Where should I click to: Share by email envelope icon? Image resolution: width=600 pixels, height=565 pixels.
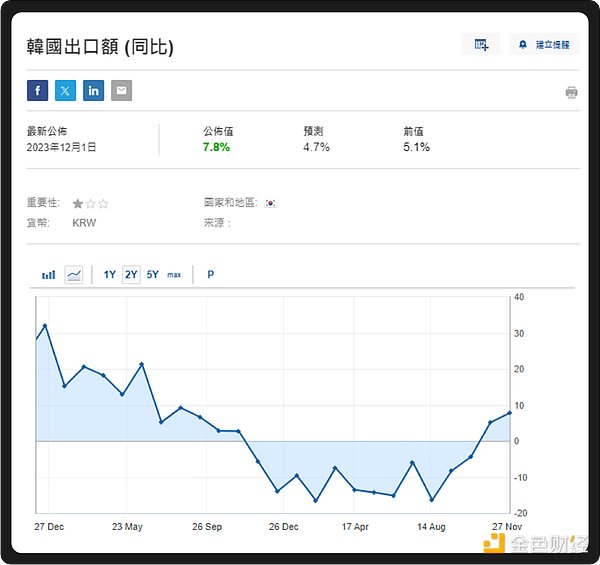[121, 91]
